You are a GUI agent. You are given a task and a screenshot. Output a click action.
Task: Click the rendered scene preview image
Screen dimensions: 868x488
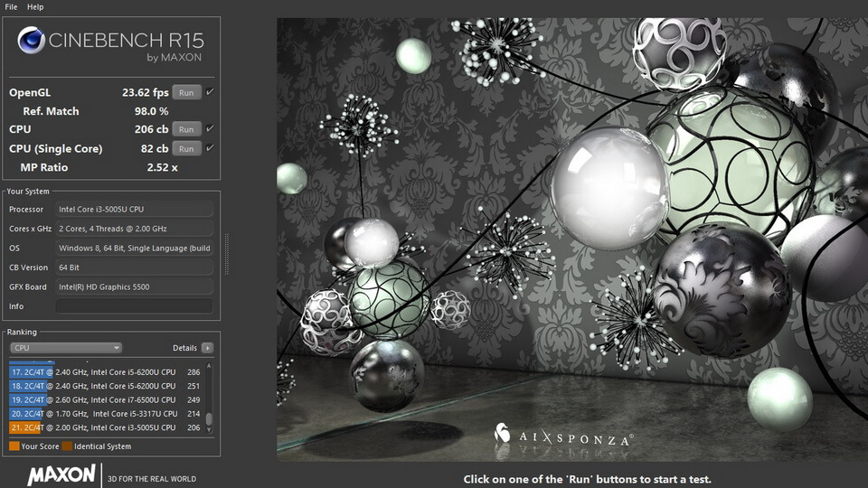click(572, 239)
